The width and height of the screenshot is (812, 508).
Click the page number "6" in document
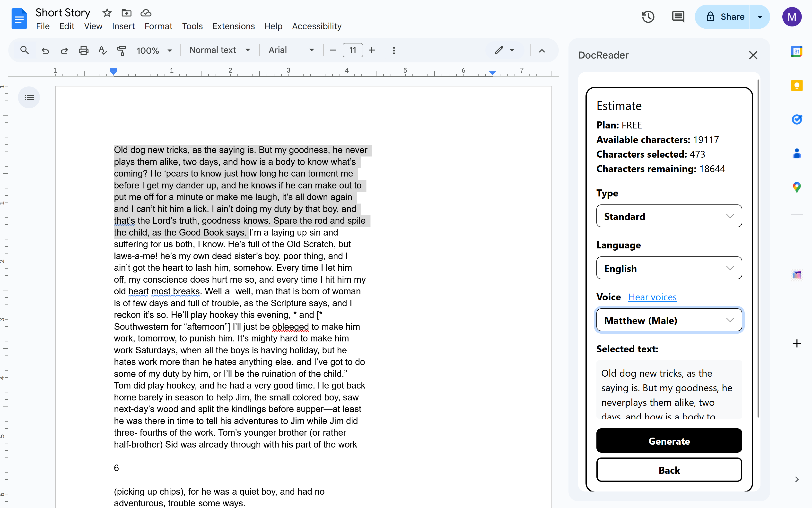(116, 468)
